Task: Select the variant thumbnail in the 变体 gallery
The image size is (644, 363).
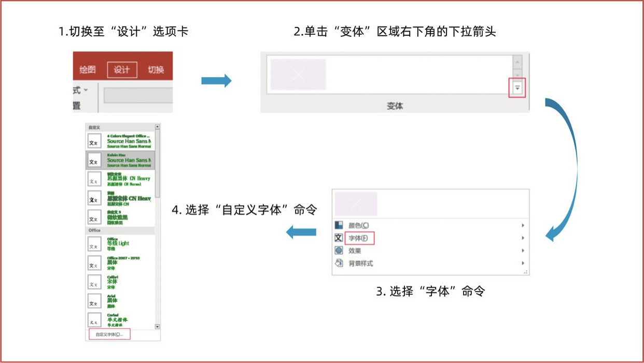Action: [x=298, y=75]
